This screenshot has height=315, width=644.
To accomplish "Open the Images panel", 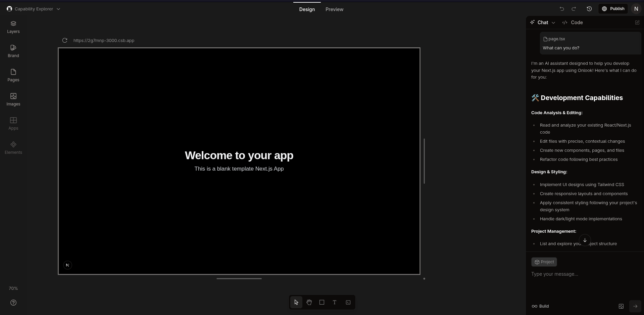I will pyautogui.click(x=13, y=99).
